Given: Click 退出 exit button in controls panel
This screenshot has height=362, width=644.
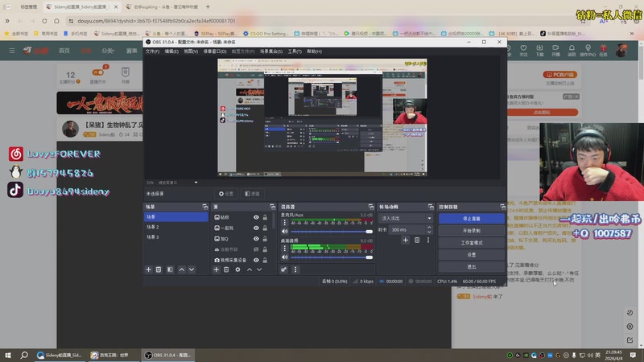Looking at the screenshot, I should (x=472, y=267).
